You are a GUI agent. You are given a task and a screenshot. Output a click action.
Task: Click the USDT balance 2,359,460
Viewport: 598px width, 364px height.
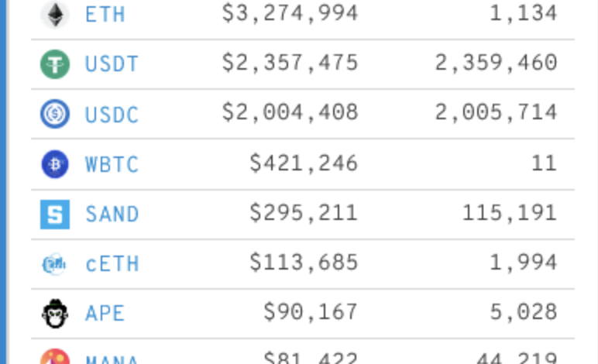click(496, 64)
